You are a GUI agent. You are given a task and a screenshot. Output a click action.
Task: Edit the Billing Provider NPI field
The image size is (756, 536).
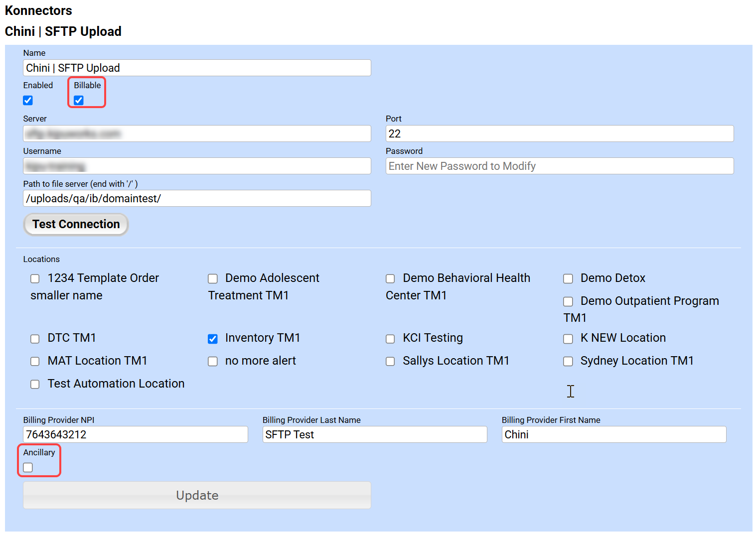[135, 434]
